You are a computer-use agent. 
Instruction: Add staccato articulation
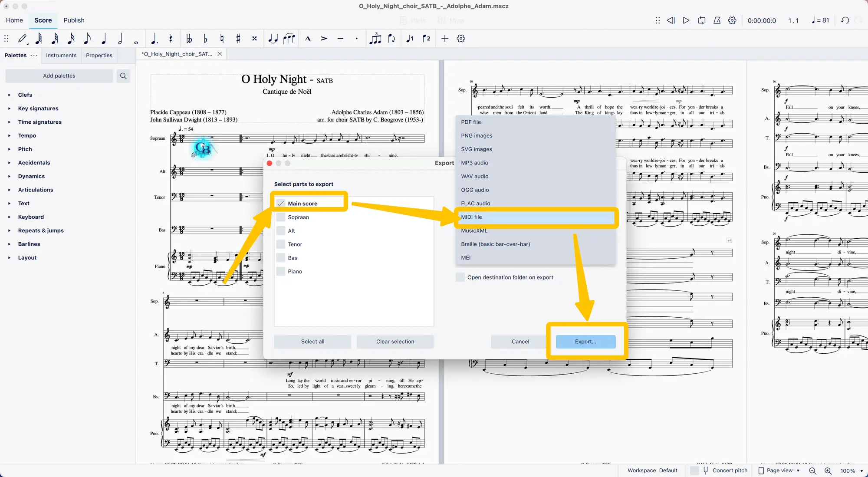[x=357, y=39]
